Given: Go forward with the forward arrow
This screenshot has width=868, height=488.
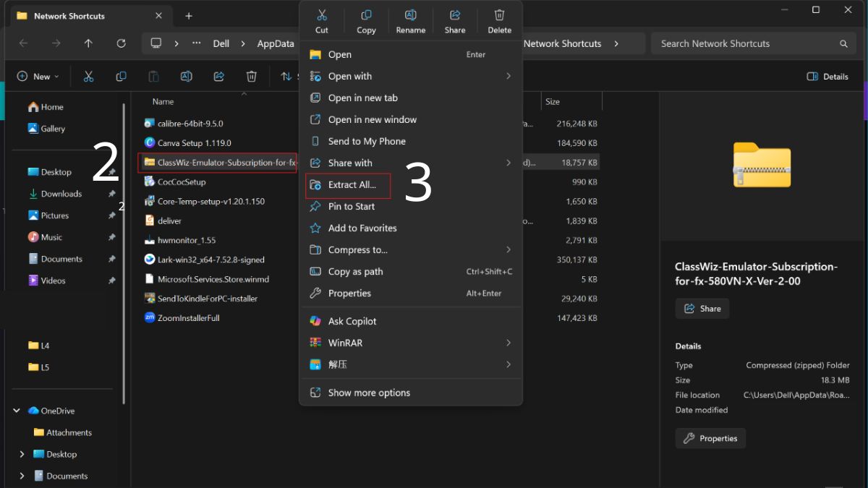Looking at the screenshot, I should (x=56, y=43).
